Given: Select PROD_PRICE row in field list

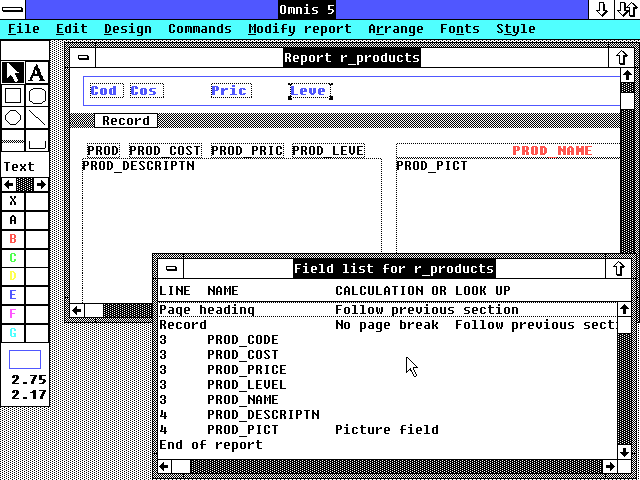Looking at the screenshot, I should click(387, 370).
